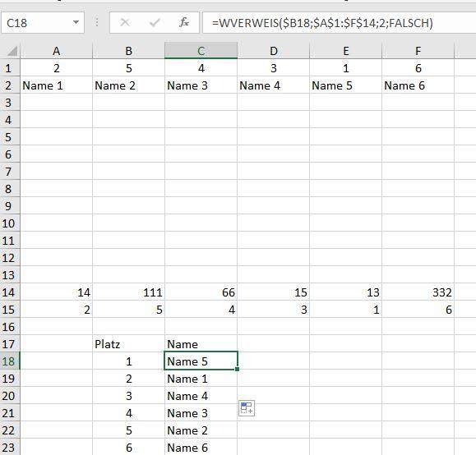This screenshot has width=476, height=455.
Task: Click cell D14 with value 15
Action: click(x=273, y=292)
